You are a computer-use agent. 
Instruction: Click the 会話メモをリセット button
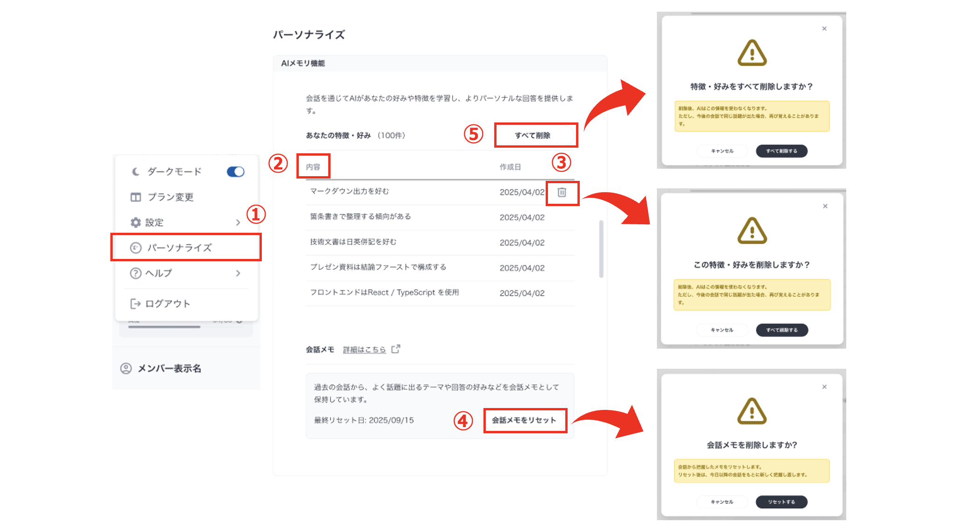525,420
